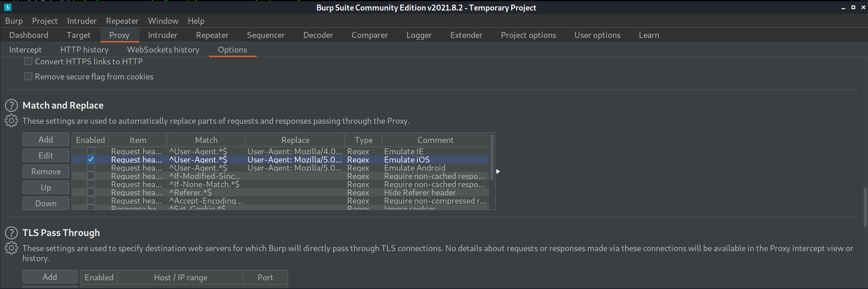Viewport: 868px width, 289px height.
Task: Go to the Intruder tool tab
Action: (163, 35)
